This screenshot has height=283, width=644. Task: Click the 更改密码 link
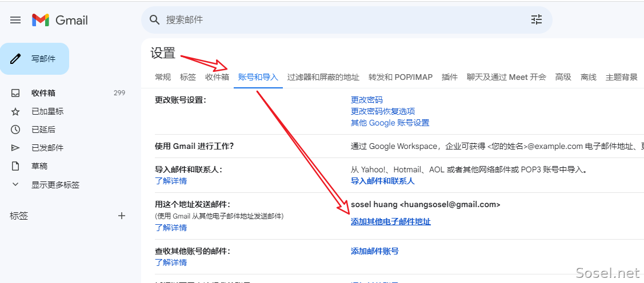coord(367,100)
